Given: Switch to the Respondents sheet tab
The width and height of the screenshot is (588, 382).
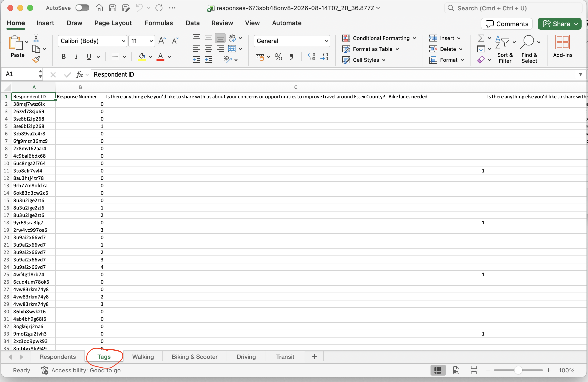Looking at the screenshot, I should coord(58,357).
